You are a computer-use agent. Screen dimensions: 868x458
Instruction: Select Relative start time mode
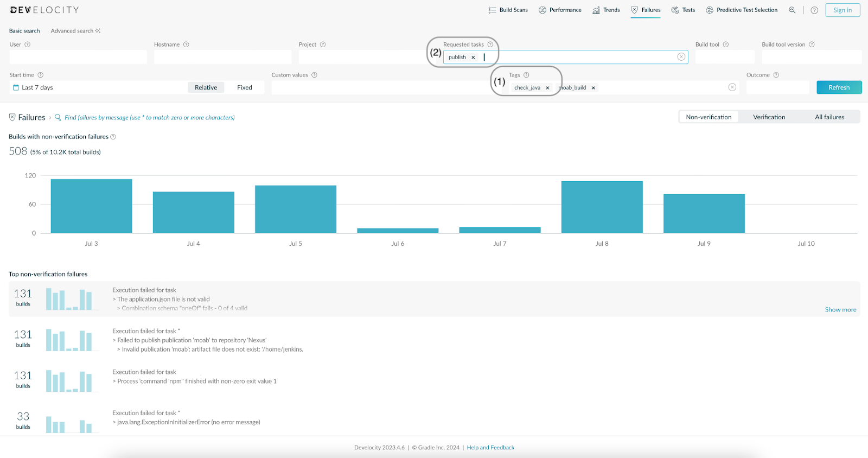[206, 87]
